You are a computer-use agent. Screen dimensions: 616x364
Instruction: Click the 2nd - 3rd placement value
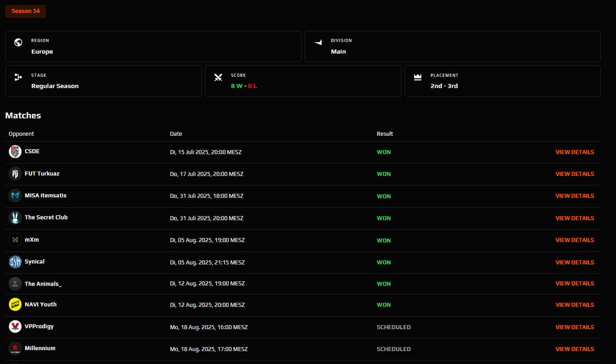pyautogui.click(x=444, y=86)
